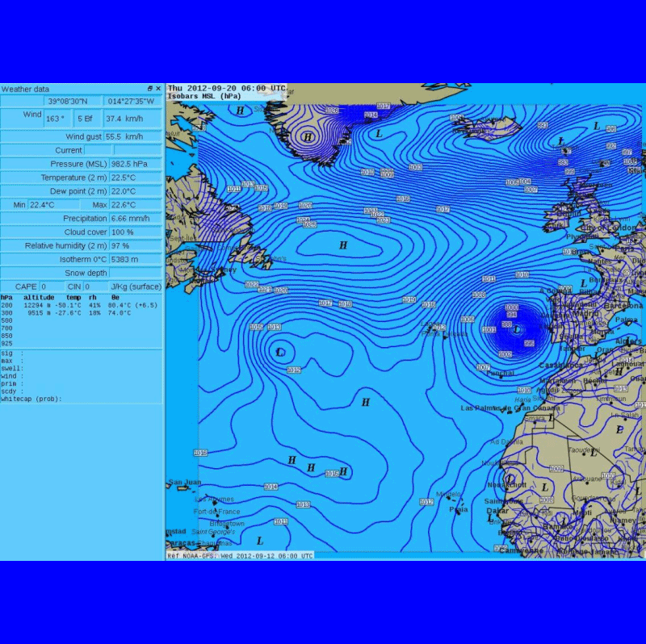Click the empty Snow depth field

[x=134, y=273]
